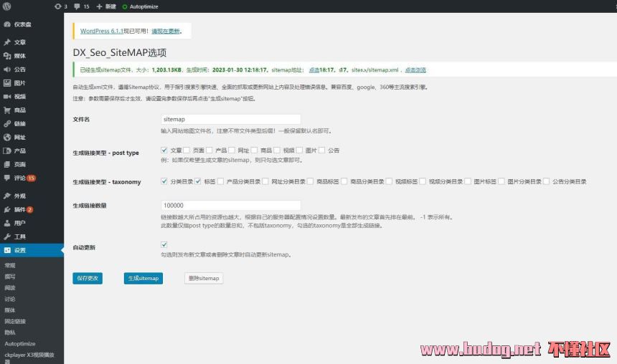617x364 pixels.
Task: Check the 视频分类目录 taxonomy checkbox
Action: (x=423, y=181)
